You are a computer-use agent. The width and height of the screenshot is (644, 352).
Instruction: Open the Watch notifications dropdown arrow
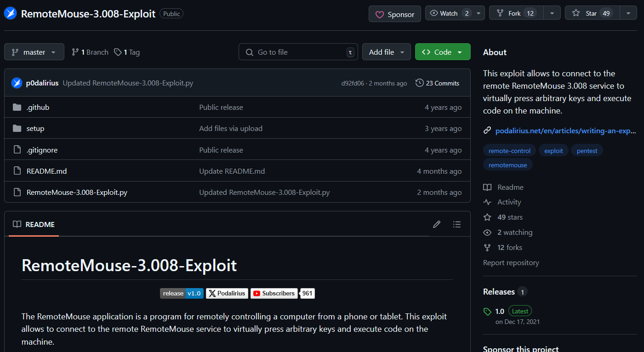point(479,13)
